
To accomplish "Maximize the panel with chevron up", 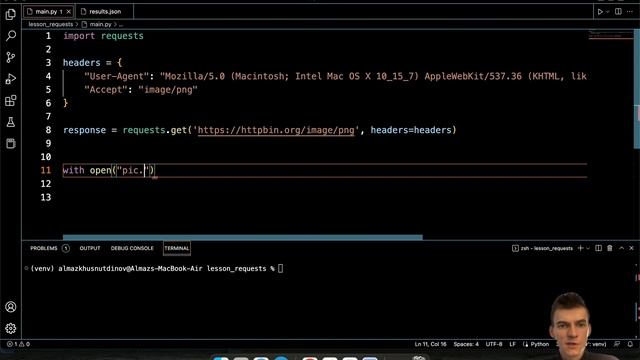I will (621, 248).
